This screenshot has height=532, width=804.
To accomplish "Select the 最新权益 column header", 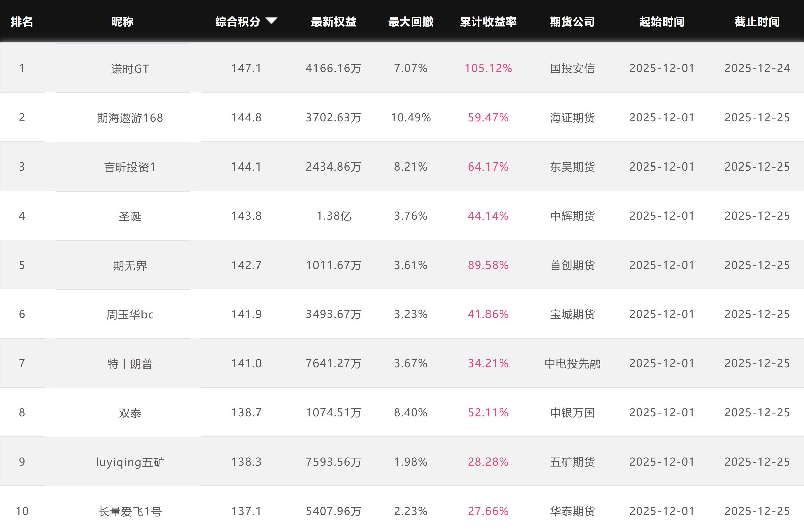I will point(333,22).
